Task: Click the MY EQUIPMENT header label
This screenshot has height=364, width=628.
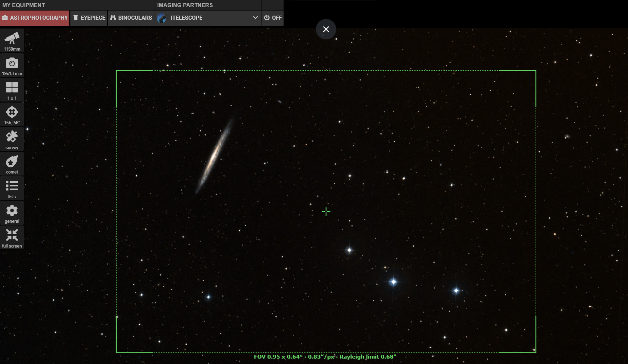Action: (24, 5)
